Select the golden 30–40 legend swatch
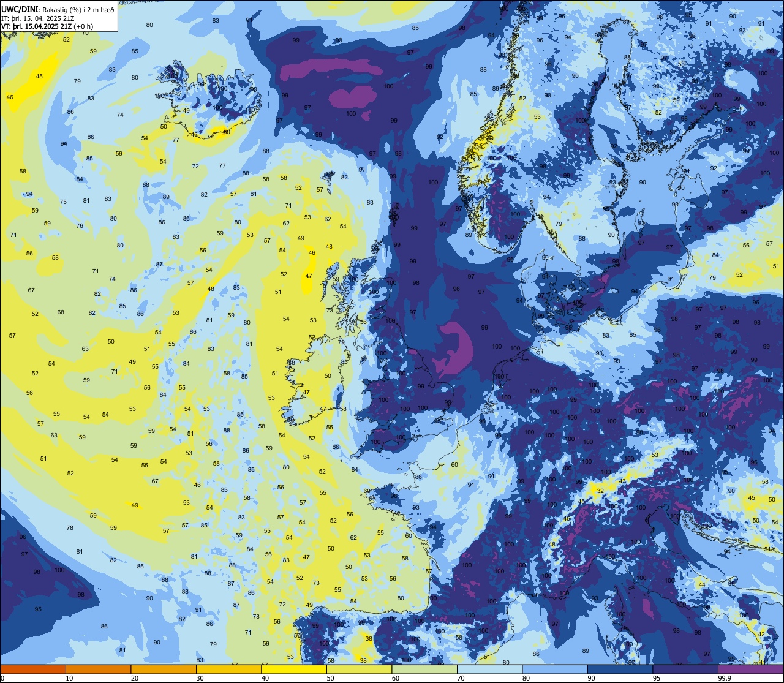This screenshot has width=784, height=683. pos(228,670)
